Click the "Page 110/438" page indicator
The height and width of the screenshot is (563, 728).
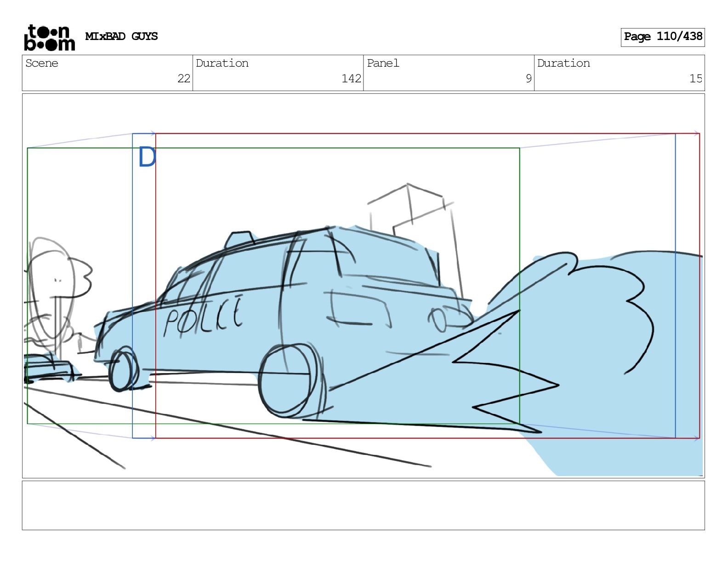coord(663,37)
